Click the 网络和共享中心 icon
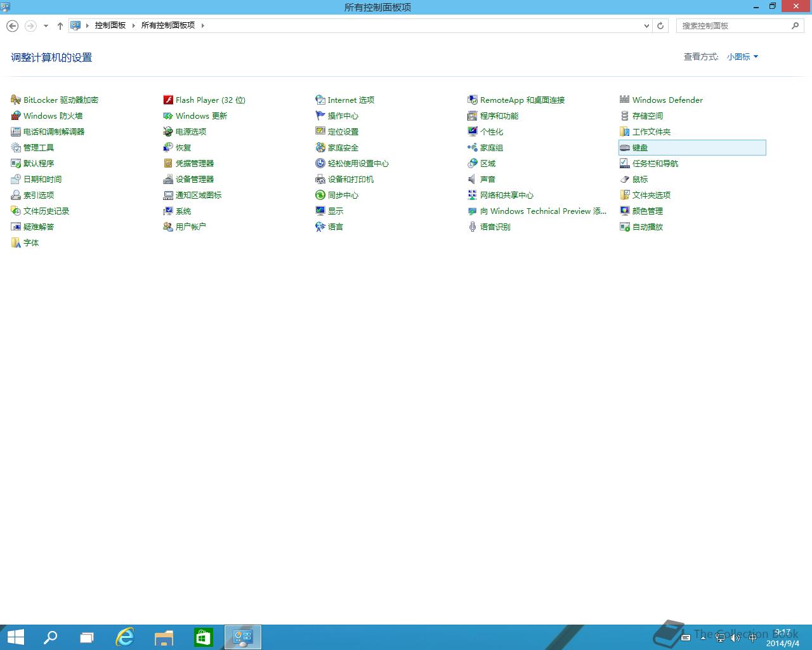 [x=473, y=195]
